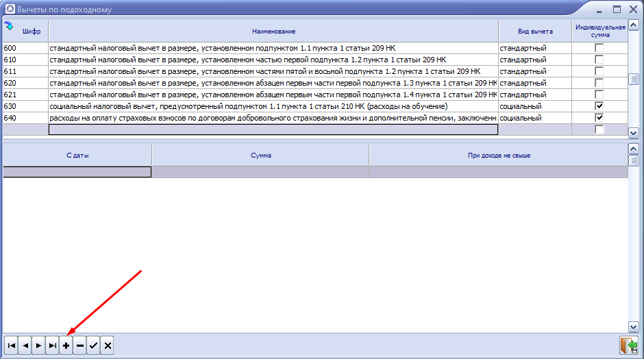Exit form via door icon
Viewport: 644px width, 359px height.
click(628, 345)
